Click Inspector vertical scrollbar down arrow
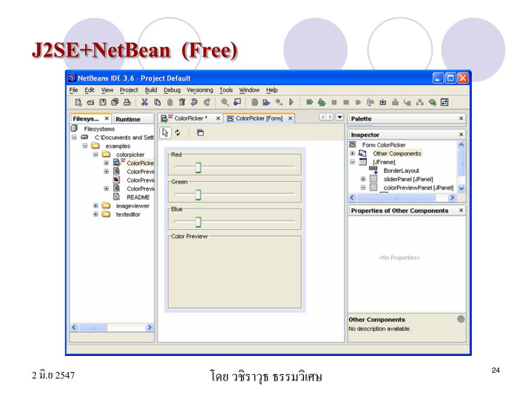This screenshot has height=399, width=532. (x=461, y=188)
